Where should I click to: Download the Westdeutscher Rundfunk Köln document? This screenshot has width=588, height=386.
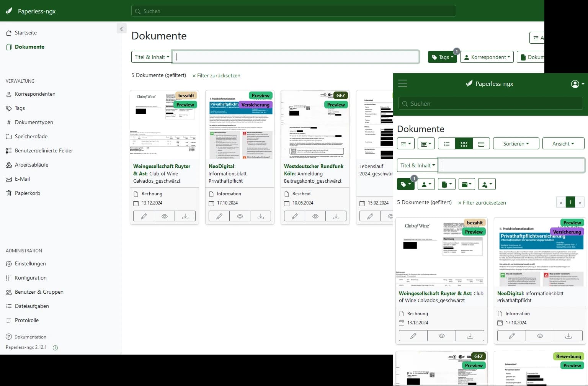pyautogui.click(x=336, y=216)
